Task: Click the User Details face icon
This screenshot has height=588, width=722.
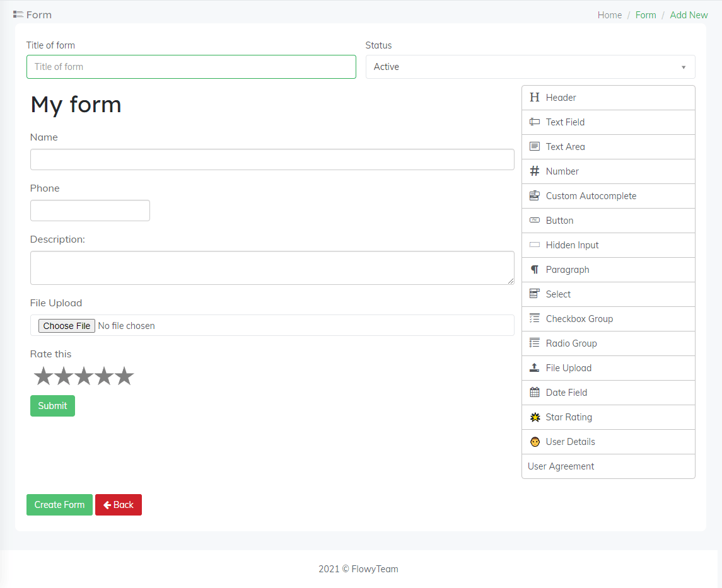Action: [x=535, y=442]
